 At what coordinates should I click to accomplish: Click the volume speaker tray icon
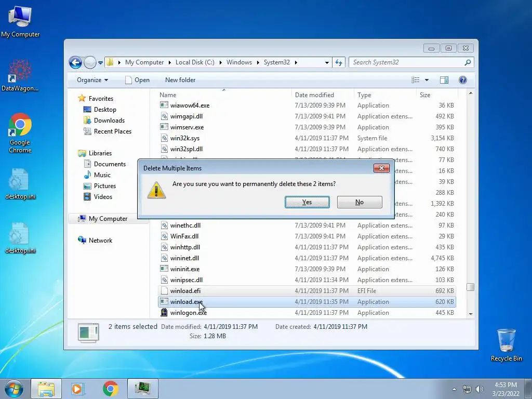tap(480, 389)
